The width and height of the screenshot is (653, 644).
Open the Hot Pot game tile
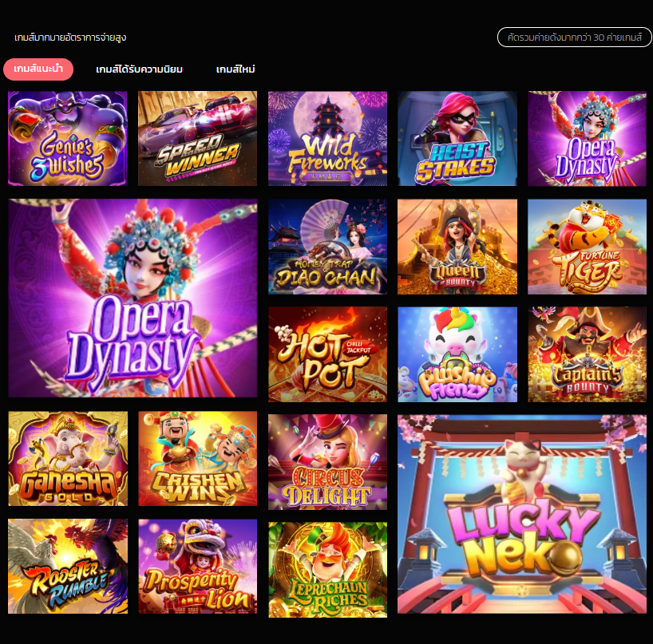click(327, 354)
